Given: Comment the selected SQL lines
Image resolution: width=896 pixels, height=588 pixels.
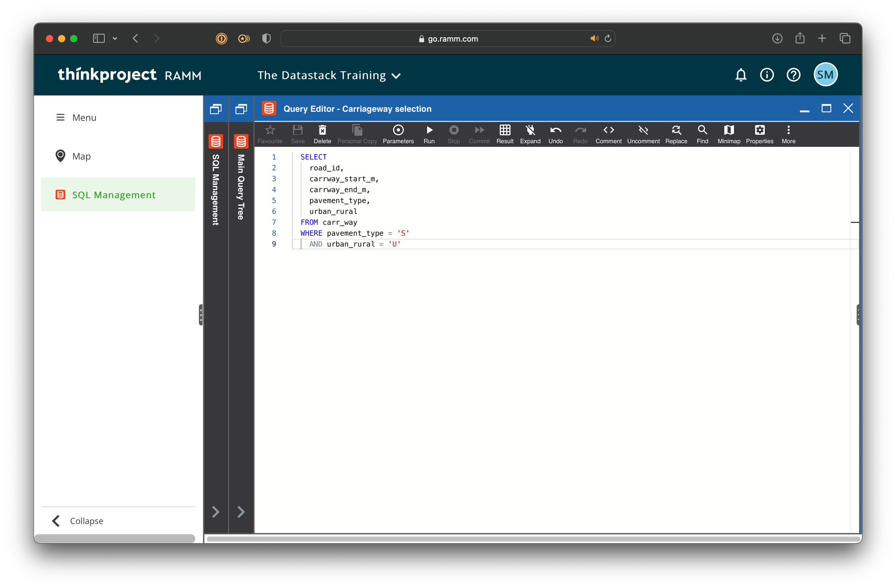Looking at the screenshot, I should (x=608, y=134).
